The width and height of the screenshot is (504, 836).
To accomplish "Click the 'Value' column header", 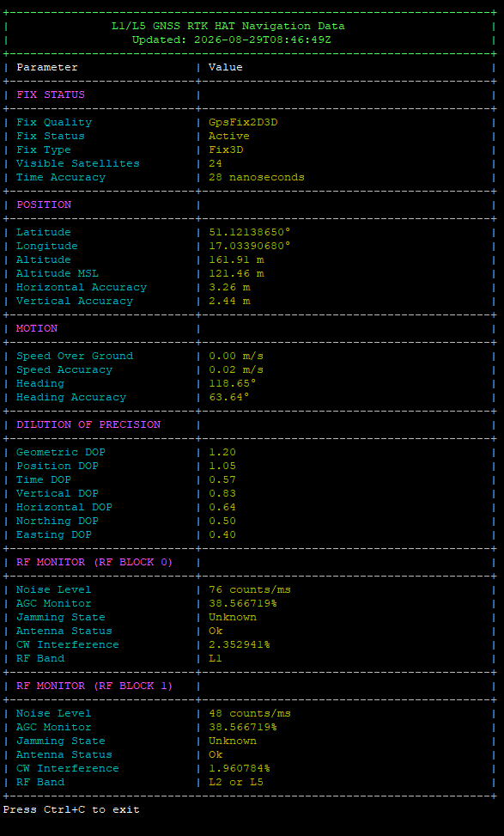I will coord(225,67).
